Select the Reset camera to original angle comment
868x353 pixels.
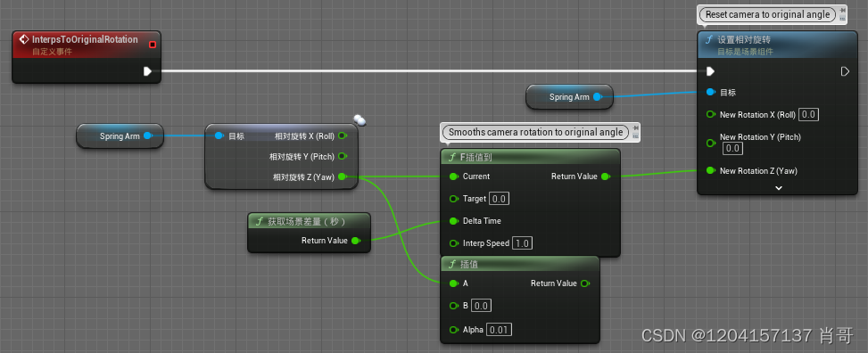pos(768,14)
